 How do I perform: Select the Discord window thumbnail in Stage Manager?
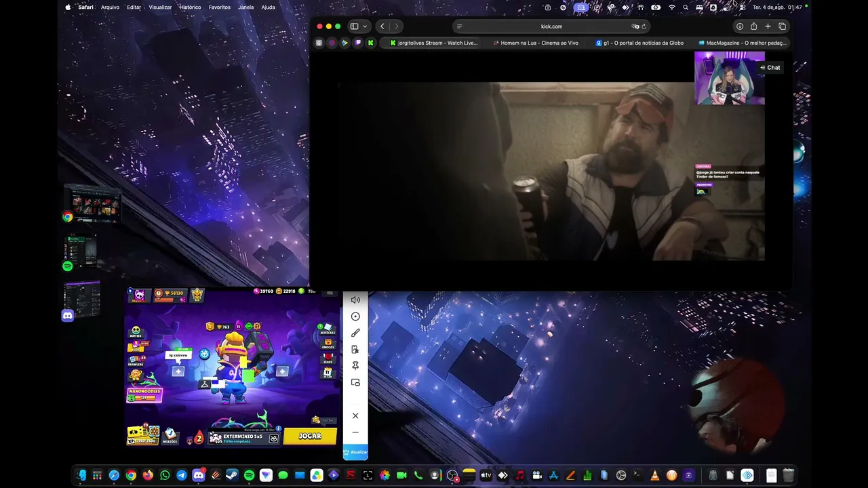coord(82,300)
